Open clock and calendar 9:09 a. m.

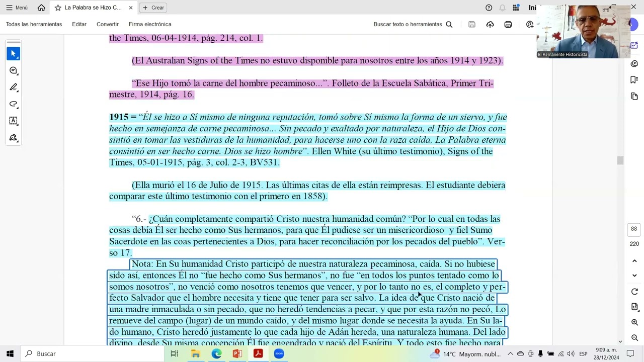point(606,354)
